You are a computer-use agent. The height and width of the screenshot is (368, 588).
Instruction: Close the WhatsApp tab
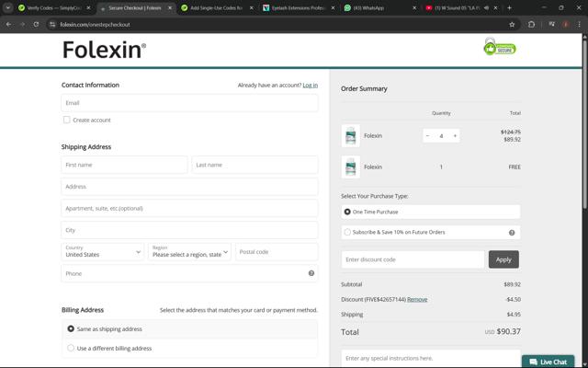click(x=414, y=7)
